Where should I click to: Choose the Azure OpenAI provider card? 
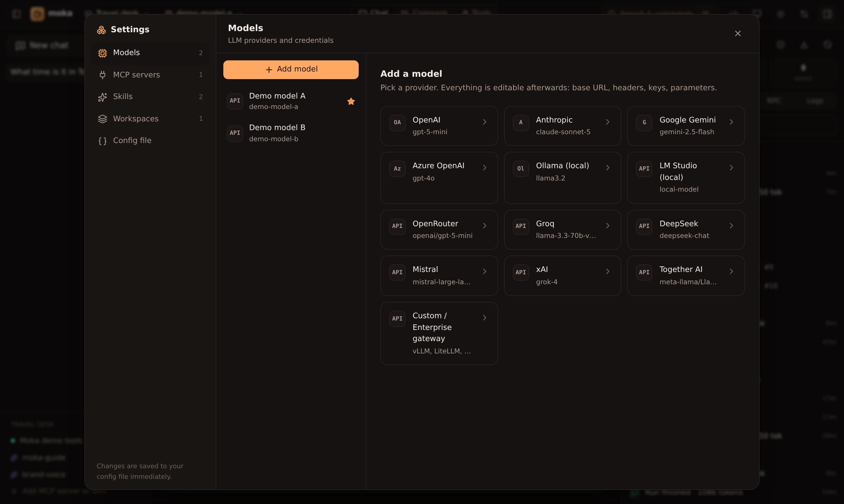pos(439,178)
